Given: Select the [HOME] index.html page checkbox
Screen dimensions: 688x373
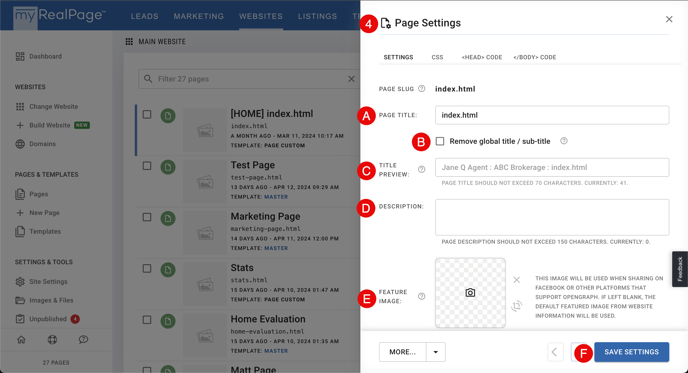Looking at the screenshot, I should [147, 115].
